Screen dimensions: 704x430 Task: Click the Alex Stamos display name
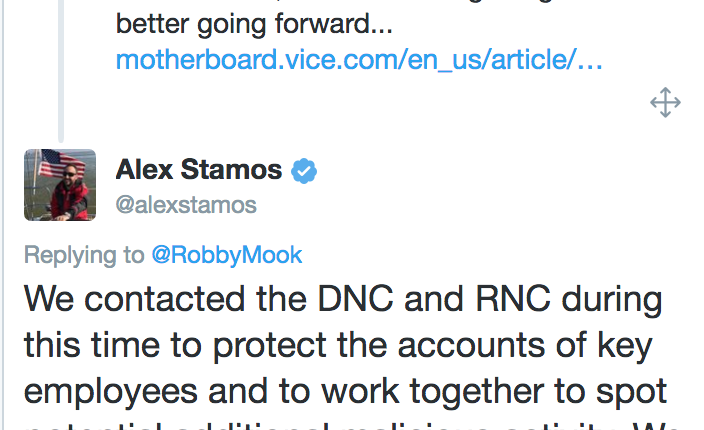(198, 170)
